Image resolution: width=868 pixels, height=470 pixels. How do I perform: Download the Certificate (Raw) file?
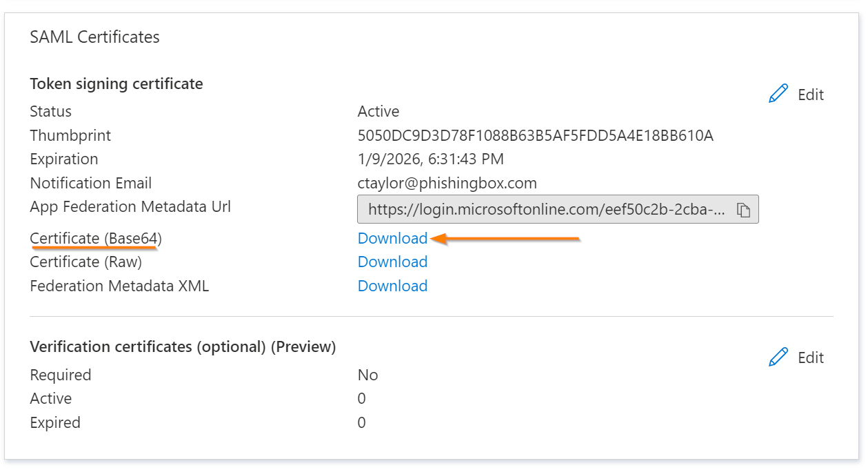pyautogui.click(x=392, y=262)
